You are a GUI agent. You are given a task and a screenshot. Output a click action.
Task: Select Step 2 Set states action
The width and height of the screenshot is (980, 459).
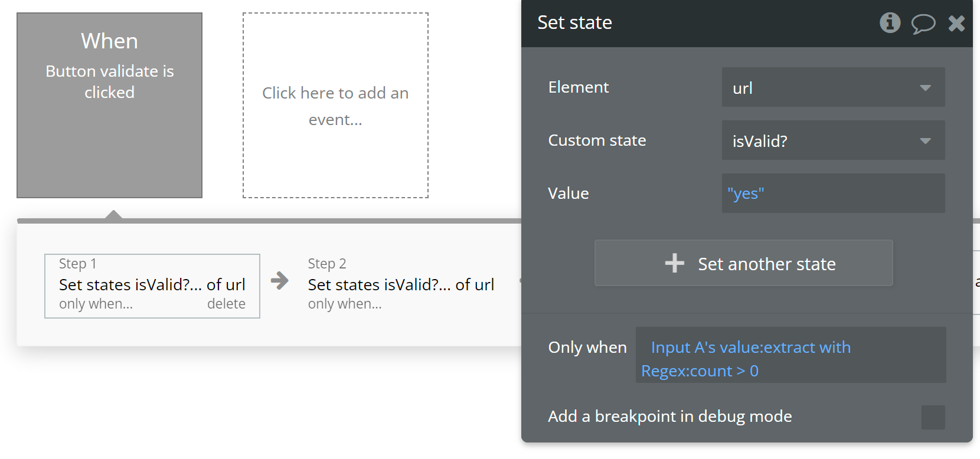pos(401,284)
